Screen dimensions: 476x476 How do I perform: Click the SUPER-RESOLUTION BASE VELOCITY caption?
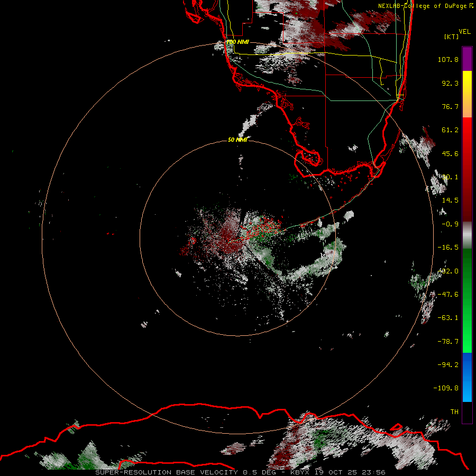(168, 472)
